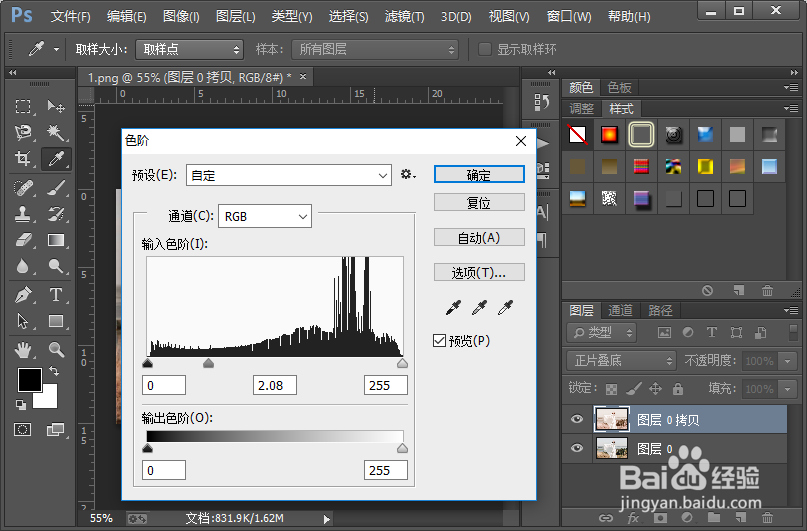Open the 滤镜(T) menu
Screen dimensions: 807x531
click(405, 16)
